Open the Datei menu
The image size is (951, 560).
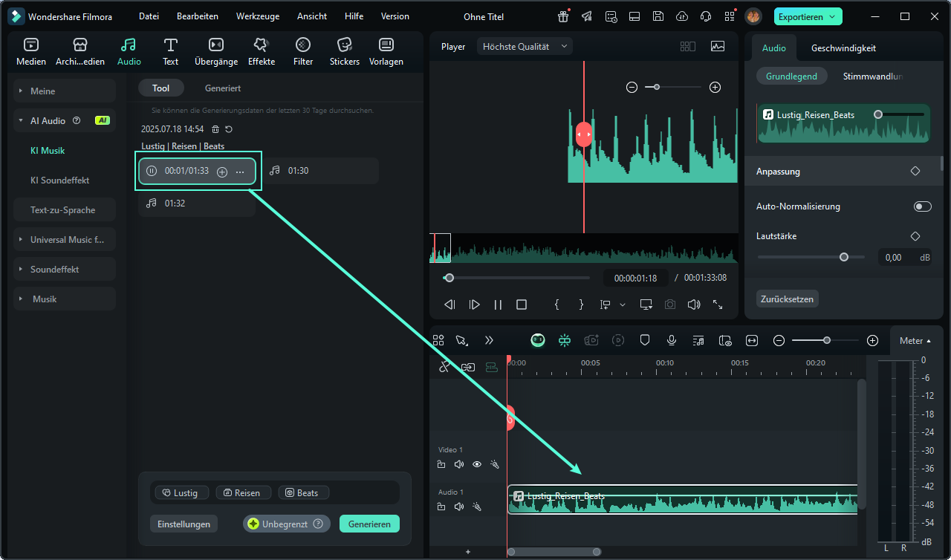pos(149,16)
